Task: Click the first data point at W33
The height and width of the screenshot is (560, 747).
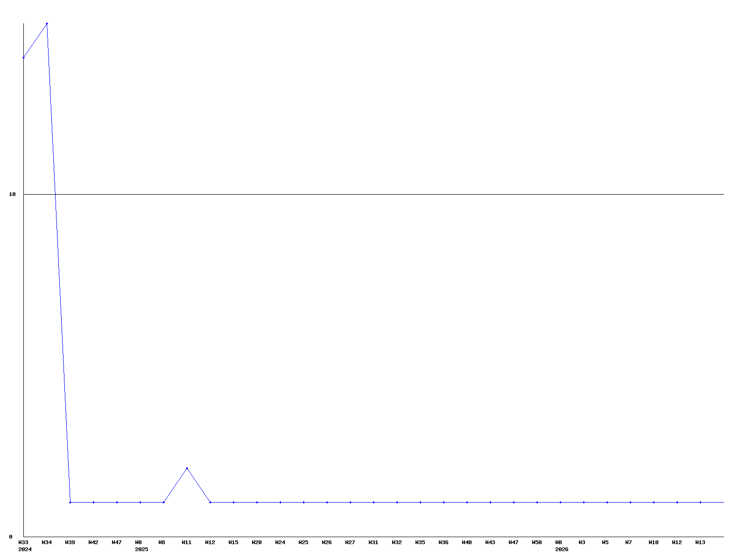Action: 23,57
